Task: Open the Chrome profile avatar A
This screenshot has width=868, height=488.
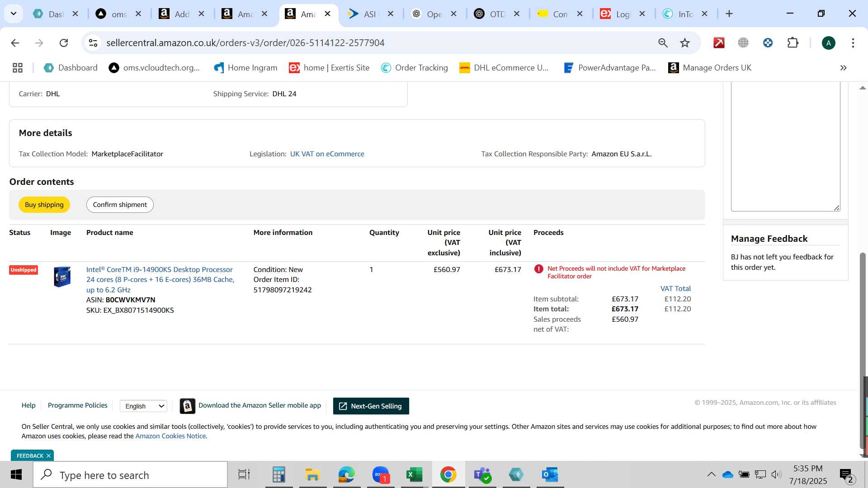Action: click(828, 43)
